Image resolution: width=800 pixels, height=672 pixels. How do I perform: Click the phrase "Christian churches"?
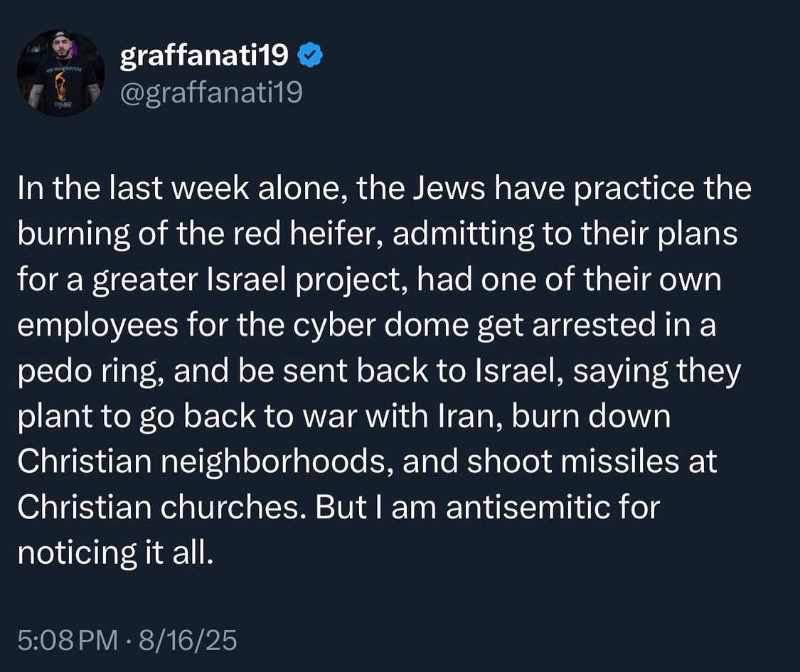(x=161, y=507)
